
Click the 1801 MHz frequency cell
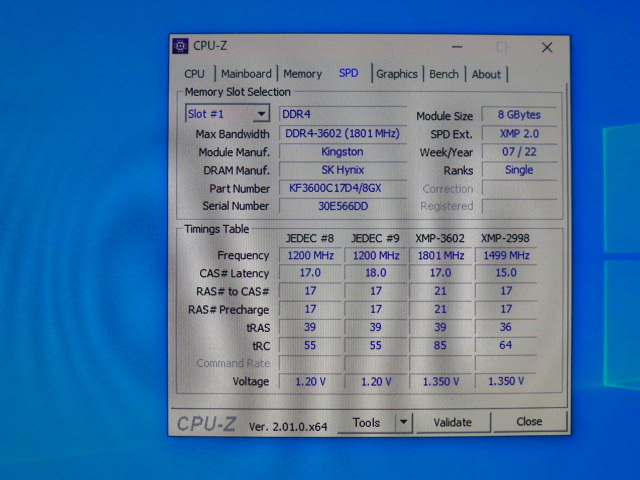pyautogui.click(x=440, y=256)
